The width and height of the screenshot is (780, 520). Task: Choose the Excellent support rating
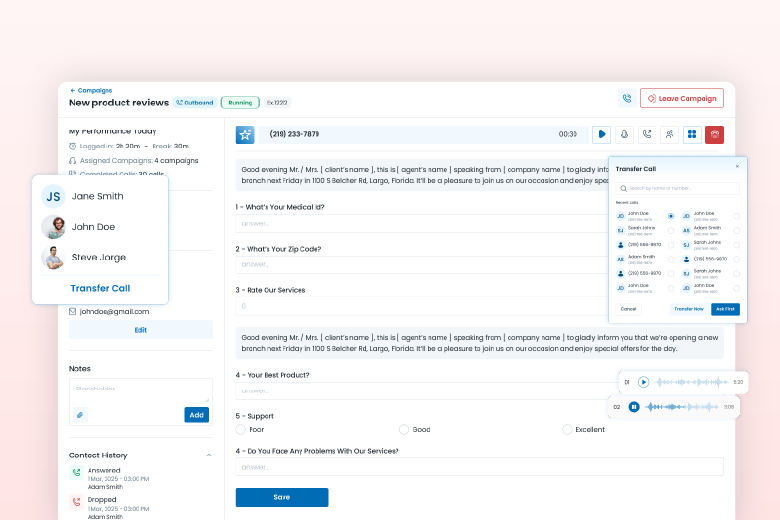pyautogui.click(x=567, y=429)
